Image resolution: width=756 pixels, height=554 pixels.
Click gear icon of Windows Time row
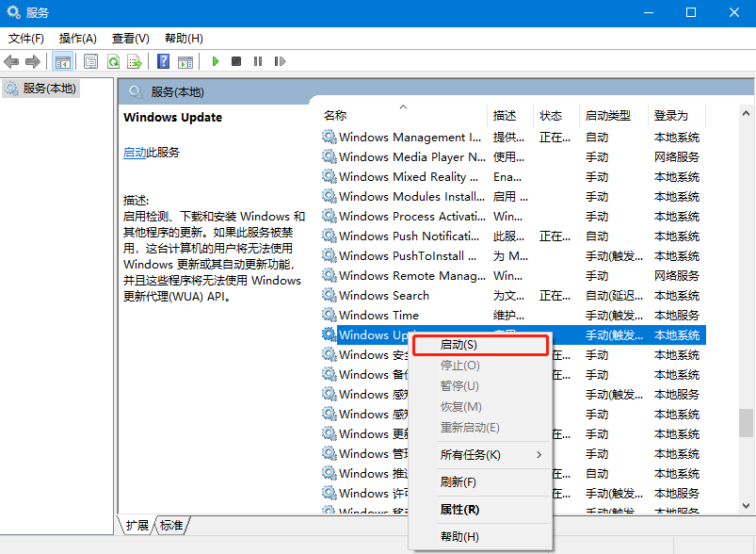(330, 315)
